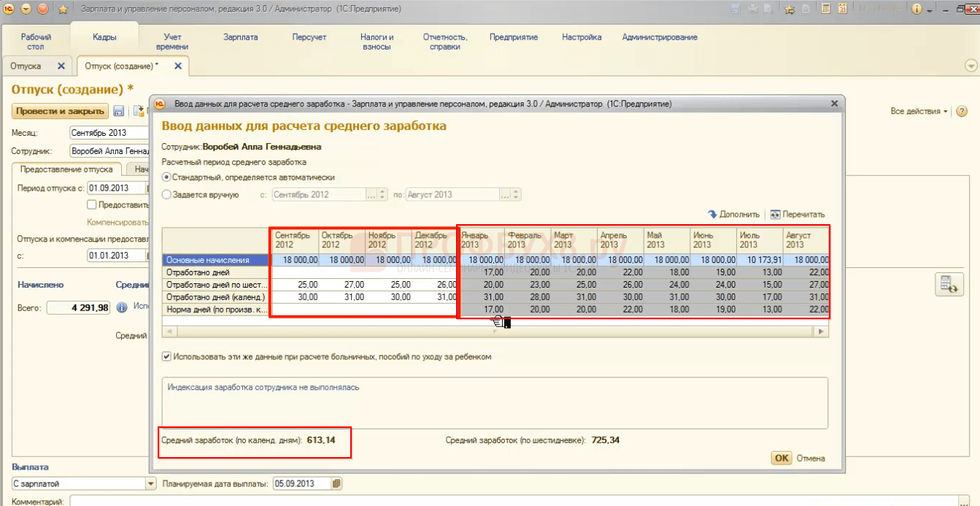Click the recalculate icon button at right
The image size is (980, 506).
coord(949,285)
